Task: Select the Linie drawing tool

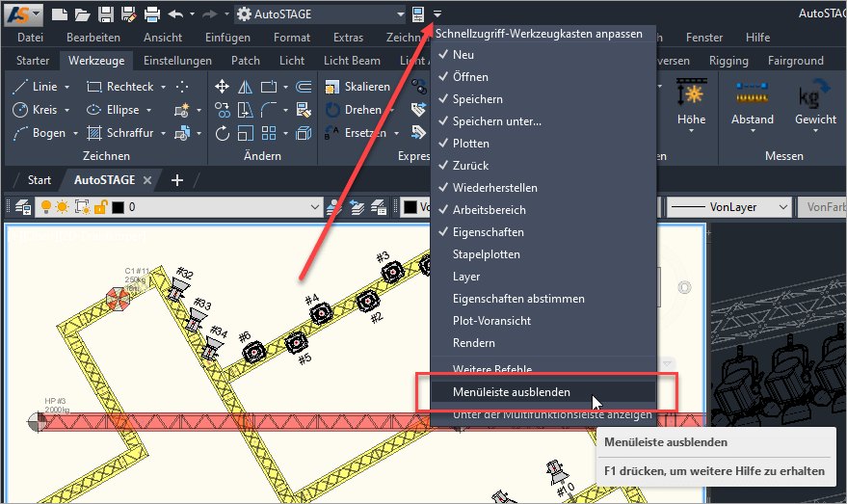Action: pyautogui.click(x=36, y=87)
